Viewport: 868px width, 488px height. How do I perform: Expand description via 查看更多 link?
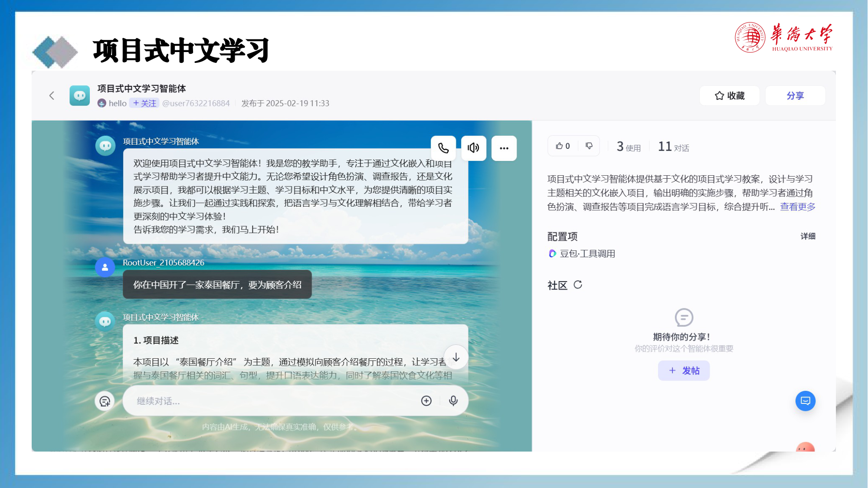click(x=797, y=207)
